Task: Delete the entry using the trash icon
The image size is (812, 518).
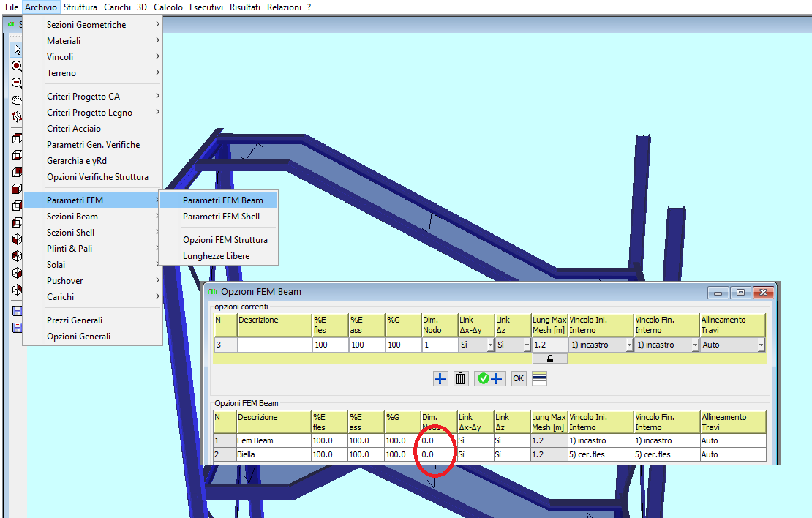Action: point(460,379)
